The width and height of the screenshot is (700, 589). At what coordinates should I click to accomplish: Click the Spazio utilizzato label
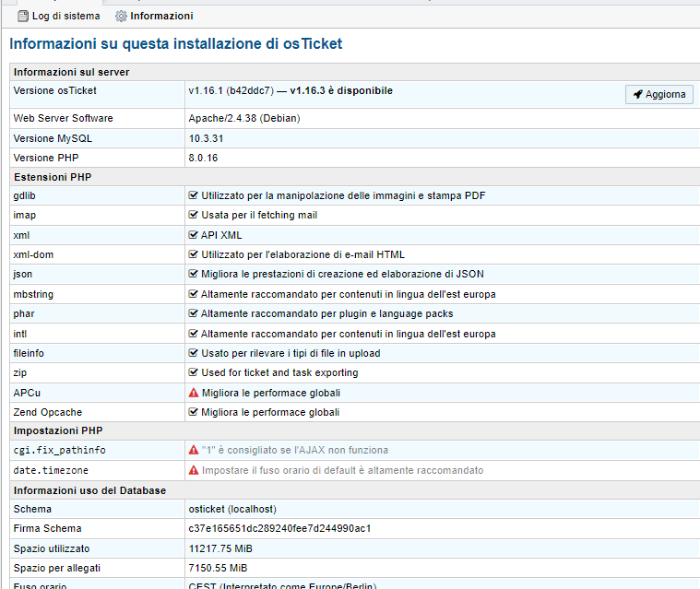tap(52, 548)
